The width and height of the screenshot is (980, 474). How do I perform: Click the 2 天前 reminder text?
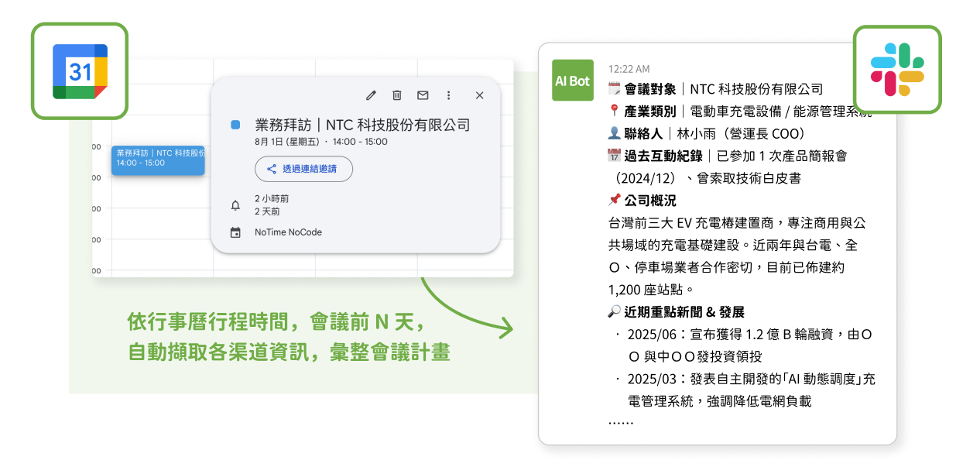tap(268, 211)
